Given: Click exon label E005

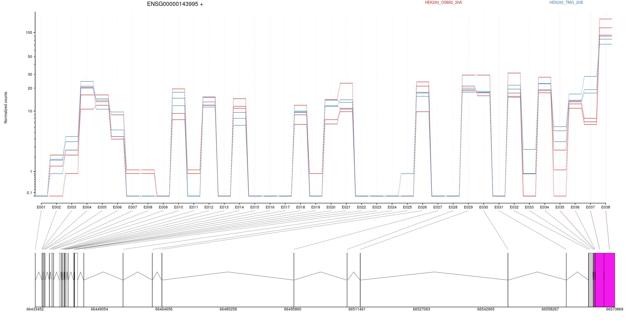Looking at the screenshot, I should tap(102, 207).
